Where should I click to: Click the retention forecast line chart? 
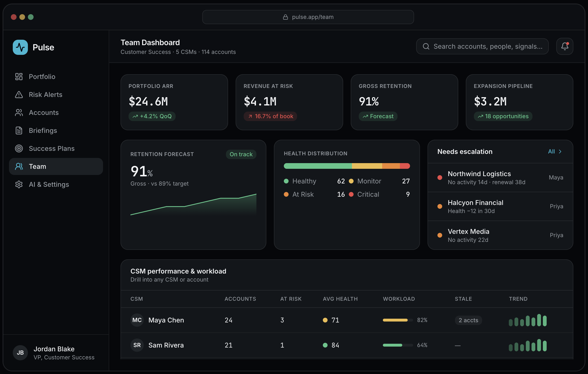pos(193,204)
